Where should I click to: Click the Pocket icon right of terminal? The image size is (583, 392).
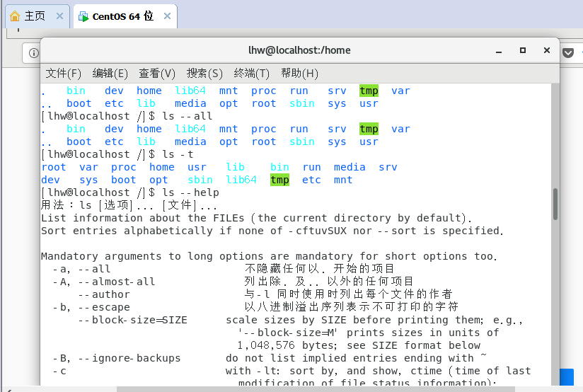click(567, 53)
